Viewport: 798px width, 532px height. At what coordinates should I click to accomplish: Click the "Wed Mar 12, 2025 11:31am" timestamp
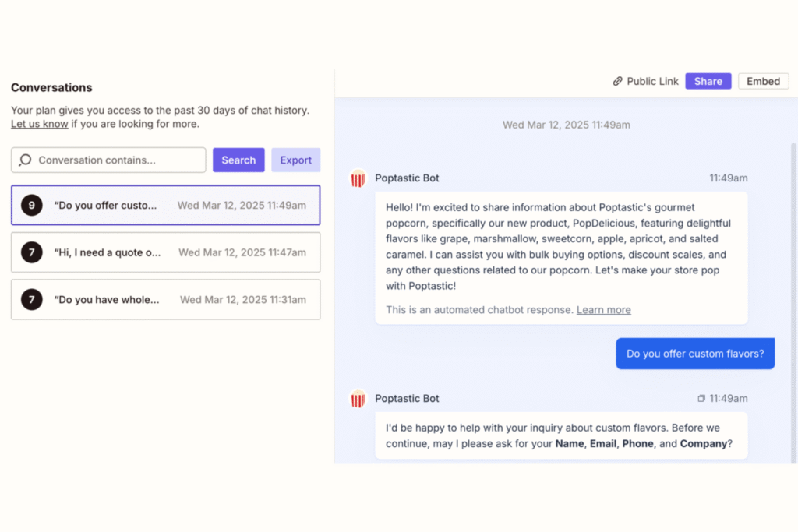coord(243,300)
